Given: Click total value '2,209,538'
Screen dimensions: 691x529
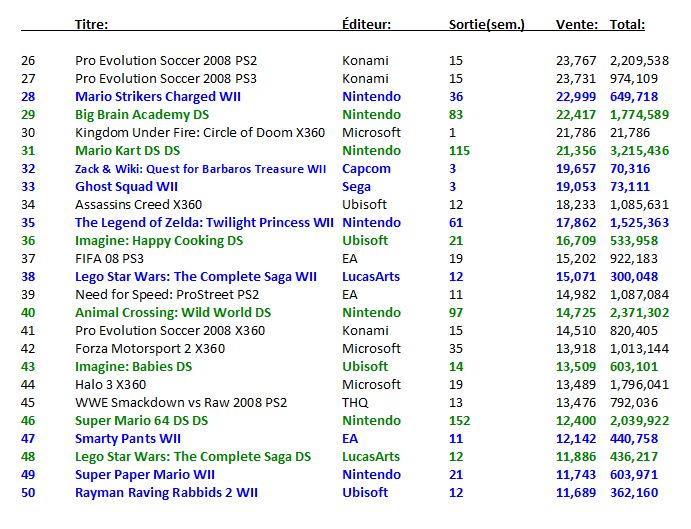Looking at the screenshot, I should [x=639, y=61].
